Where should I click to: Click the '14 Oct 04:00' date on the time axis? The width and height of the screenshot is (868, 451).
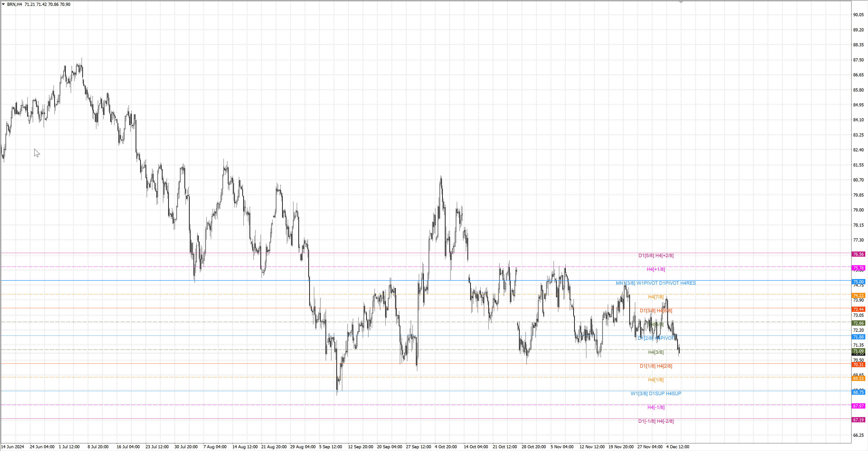475,447
